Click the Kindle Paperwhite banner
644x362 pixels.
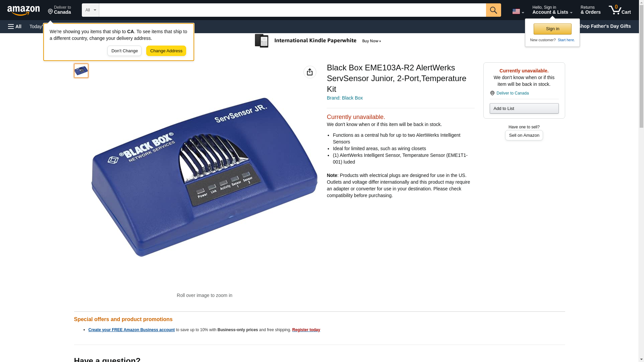point(318,41)
